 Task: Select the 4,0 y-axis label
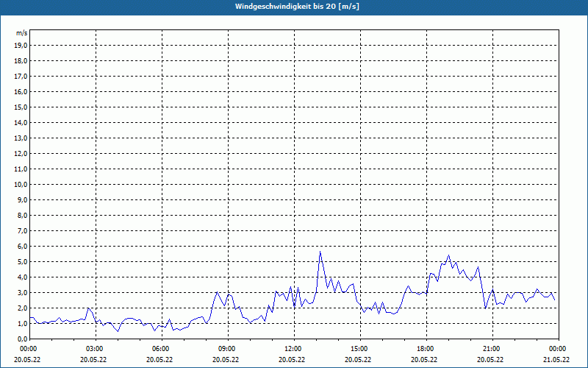(x=23, y=277)
